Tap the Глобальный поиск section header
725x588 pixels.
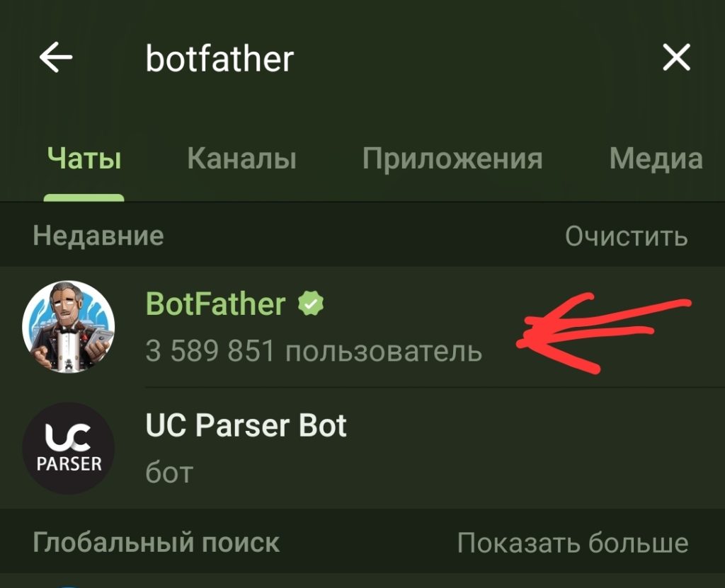pos(156,542)
